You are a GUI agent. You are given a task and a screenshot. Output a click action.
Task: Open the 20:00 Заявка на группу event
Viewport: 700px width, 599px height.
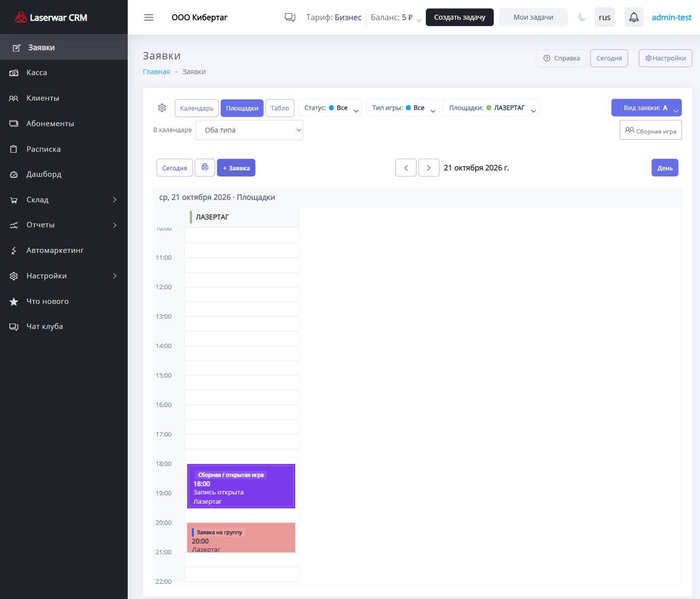coord(241,538)
